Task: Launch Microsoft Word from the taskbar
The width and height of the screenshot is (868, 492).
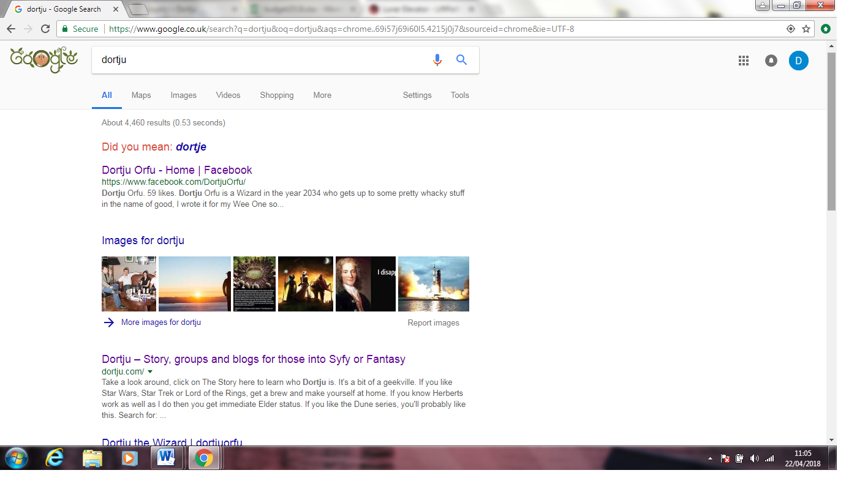Action: (167, 458)
